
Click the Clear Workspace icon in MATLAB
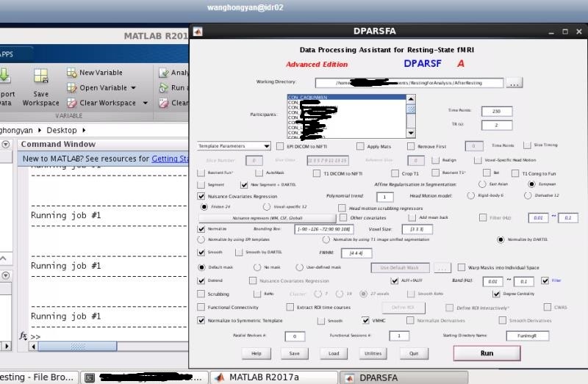pos(71,103)
